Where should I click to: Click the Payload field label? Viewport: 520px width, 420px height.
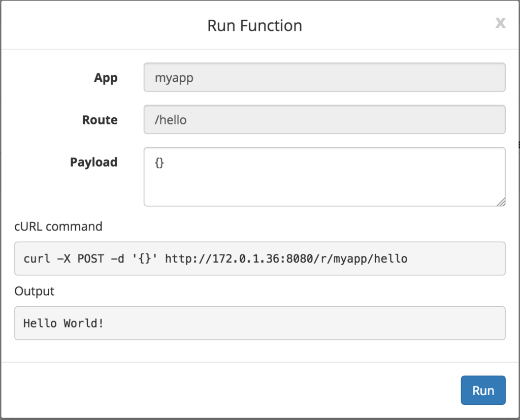[93, 162]
